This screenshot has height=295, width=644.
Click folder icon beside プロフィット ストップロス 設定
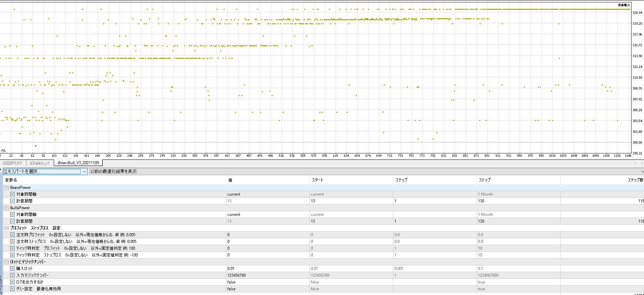coord(6,228)
